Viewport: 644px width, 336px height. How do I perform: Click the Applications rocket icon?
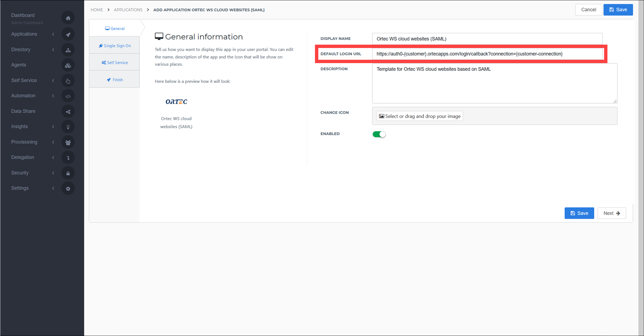click(x=68, y=34)
